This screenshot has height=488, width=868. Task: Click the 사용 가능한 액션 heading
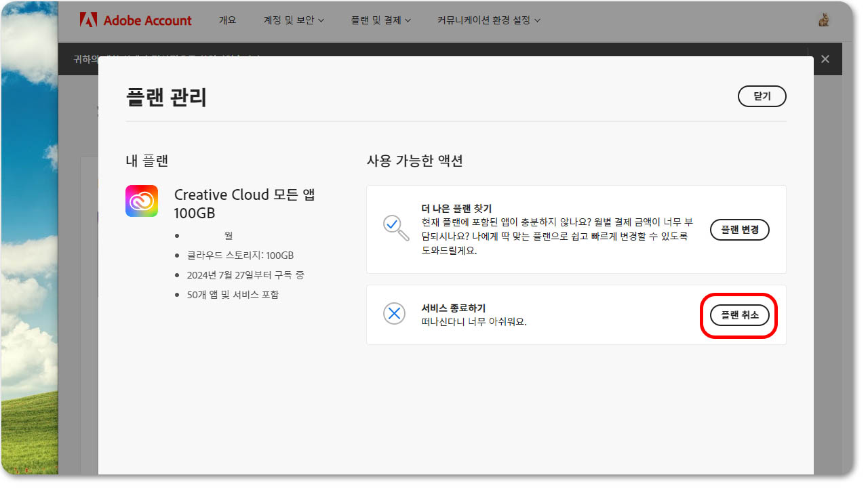pos(414,161)
